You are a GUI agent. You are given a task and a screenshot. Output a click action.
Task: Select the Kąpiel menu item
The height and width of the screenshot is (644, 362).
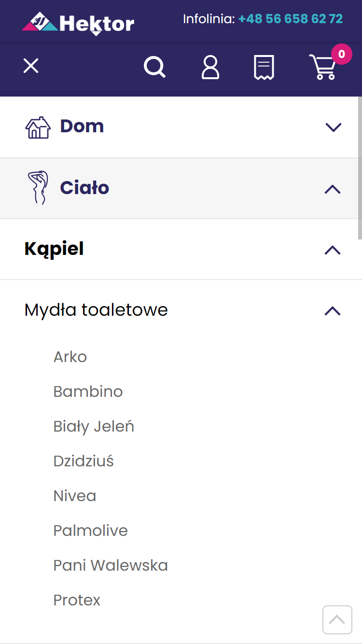click(54, 249)
